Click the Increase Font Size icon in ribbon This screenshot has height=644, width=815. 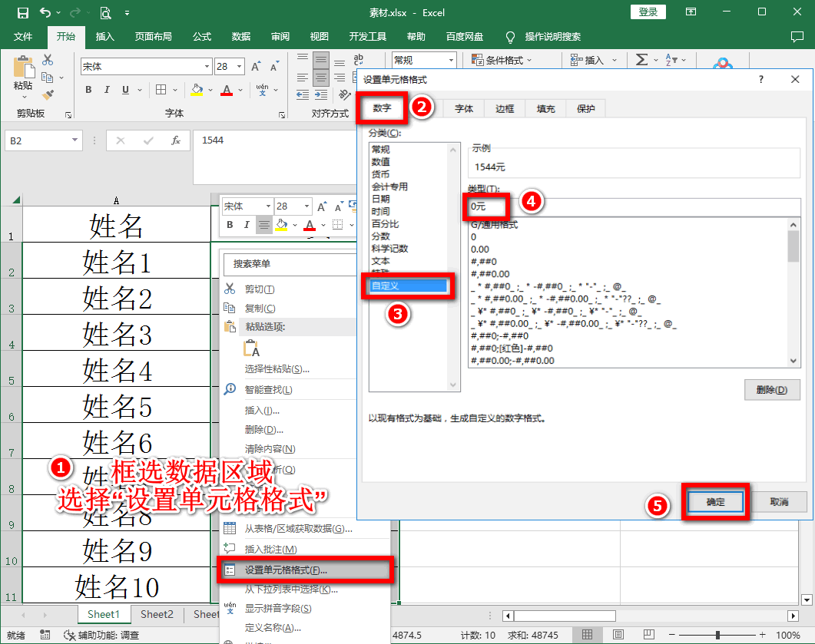coord(256,67)
